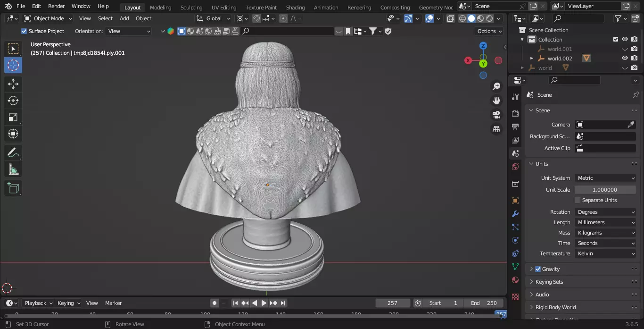Jump to the last frame
Image resolution: width=644 pixels, height=329 pixels.
point(283,303)
